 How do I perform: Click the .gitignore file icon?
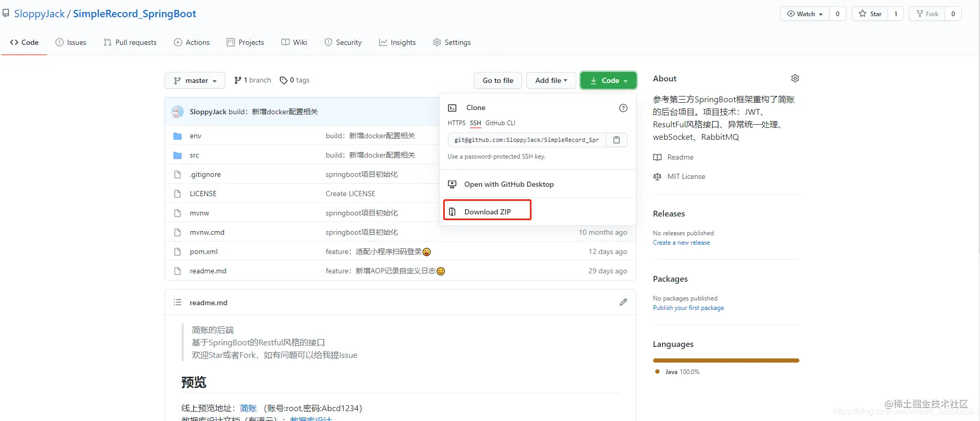pyautogui.click(x=178, y=174)
